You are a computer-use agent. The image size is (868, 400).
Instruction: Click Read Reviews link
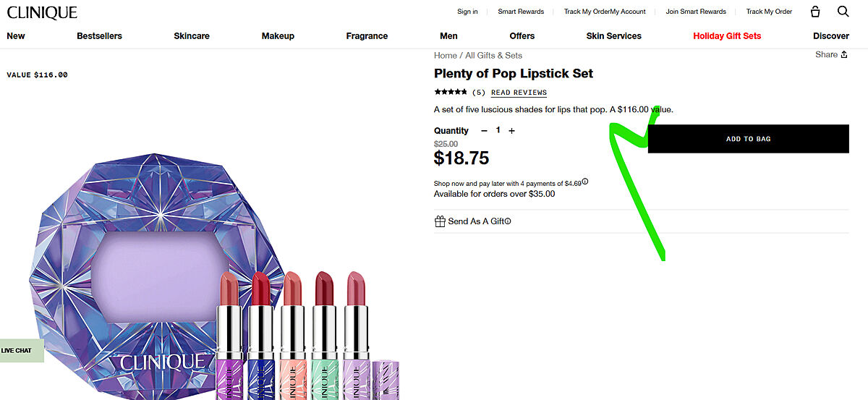point(519,93)
